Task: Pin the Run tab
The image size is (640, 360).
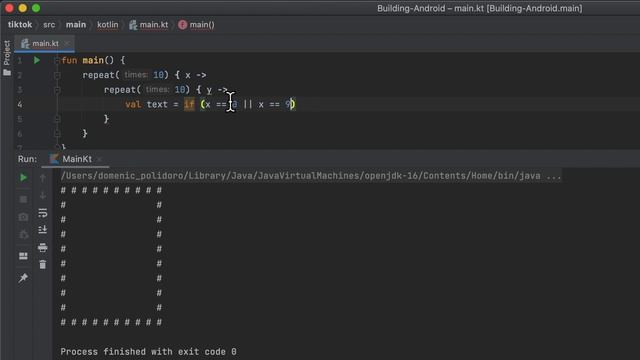Action: click(x=23, y=278)
